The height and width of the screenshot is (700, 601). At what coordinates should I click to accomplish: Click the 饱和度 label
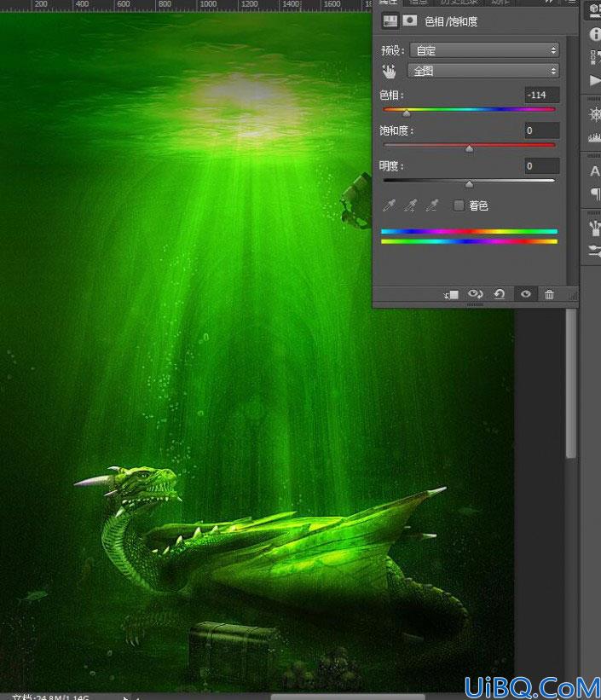(x=396, y=130)
